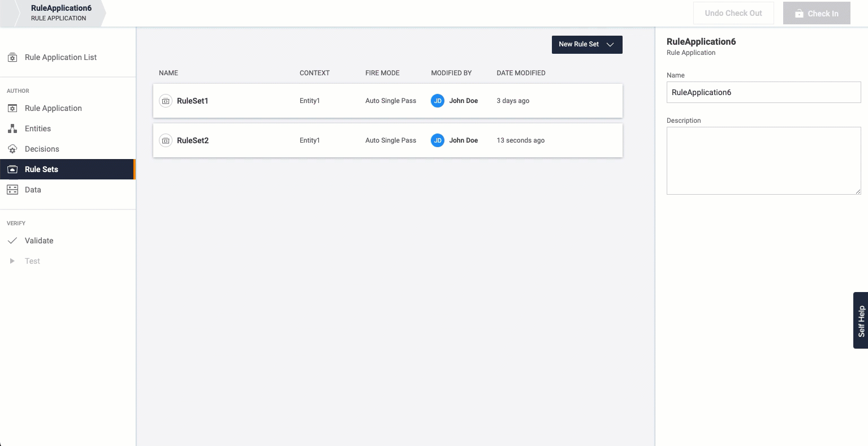Open the Test page
The image size is (868, 446).
32,261
